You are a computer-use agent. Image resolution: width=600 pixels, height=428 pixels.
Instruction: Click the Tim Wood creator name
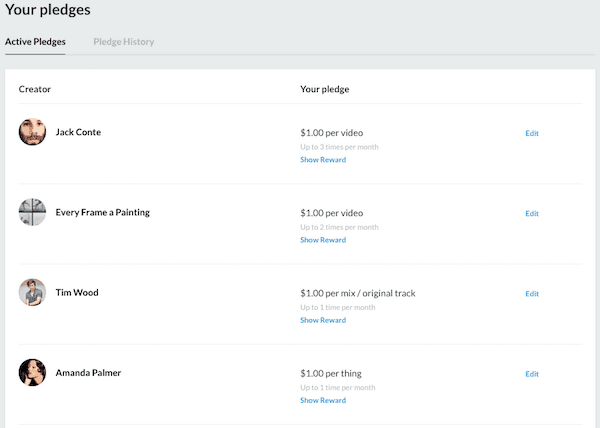[x=77, y=292]
